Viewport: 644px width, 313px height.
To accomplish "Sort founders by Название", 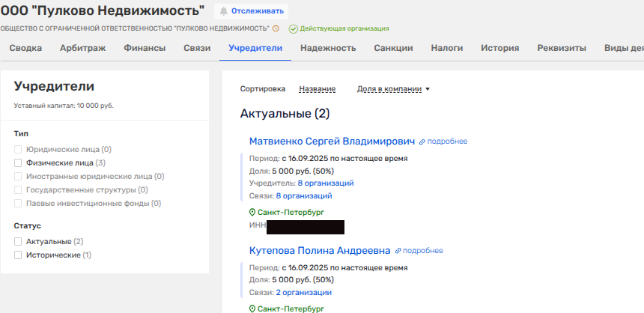I will point(317,89).
